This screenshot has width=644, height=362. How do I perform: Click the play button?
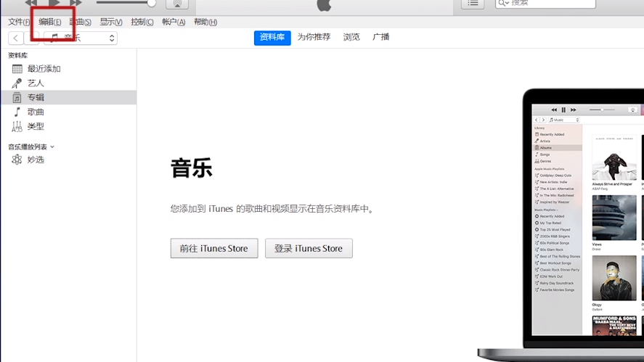(x=54, y=2)
